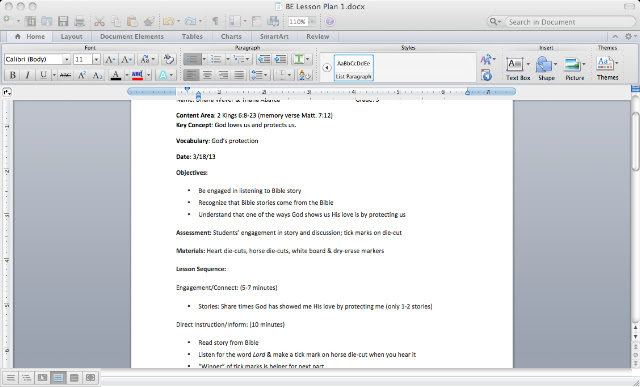Open the font size dropdown arrow
Image resolution: width=640 pixels, height=387 pixels.
[x=96, y=60]
